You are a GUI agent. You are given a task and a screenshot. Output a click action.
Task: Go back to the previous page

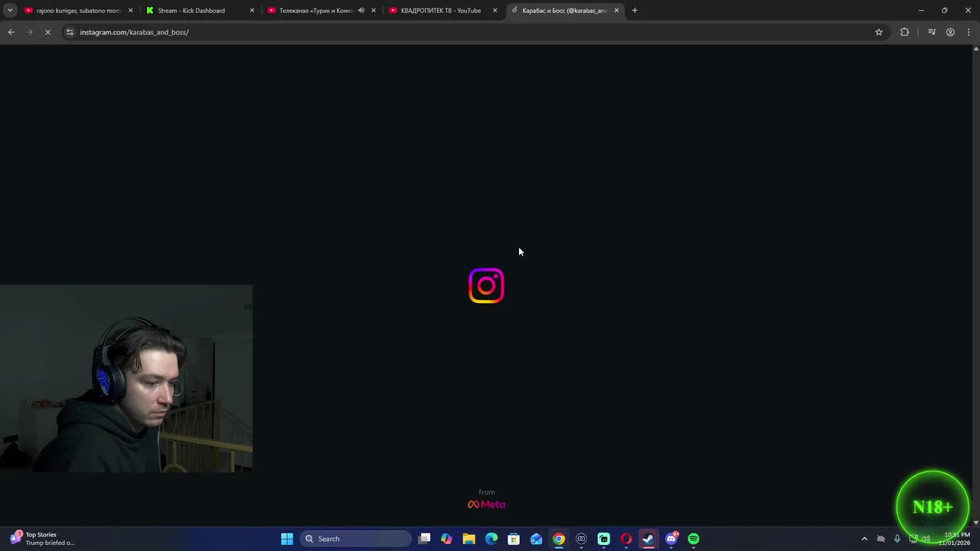pos(11,32)
